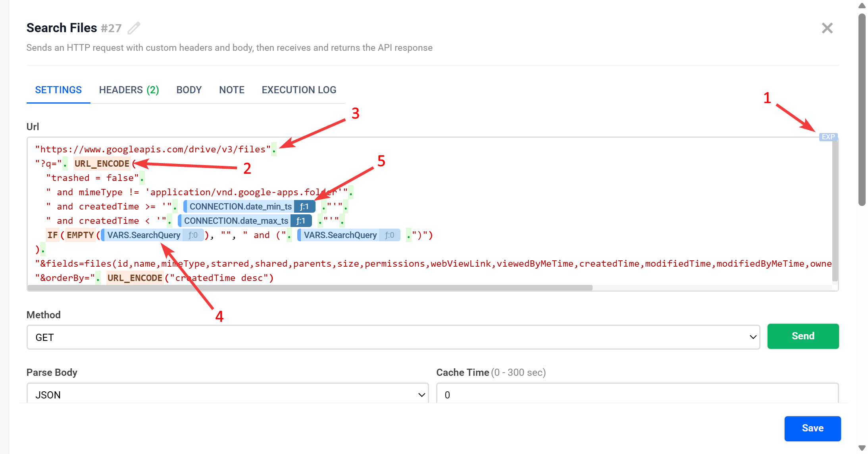Close the Search Files dialog with the X
This screenshot has height=454, width=868.
tap(827, 28)
